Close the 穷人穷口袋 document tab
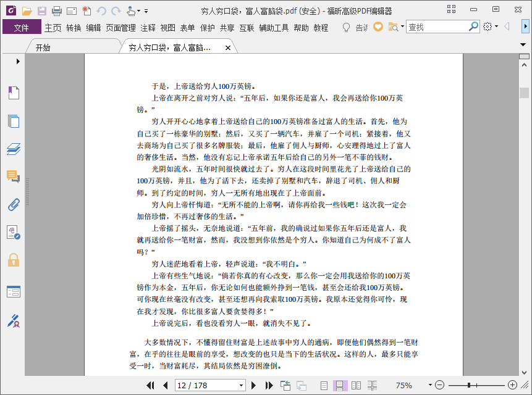The image size is (532, 395). [x=228, y=48]
